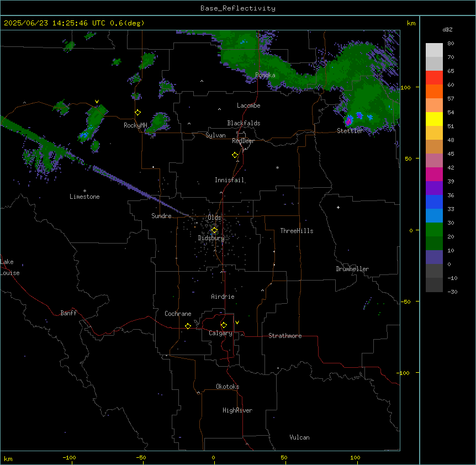Select the yellow diamond marker below Cochrane label
The width and height of the screenshot is (476, 465).
pos(188,326)
